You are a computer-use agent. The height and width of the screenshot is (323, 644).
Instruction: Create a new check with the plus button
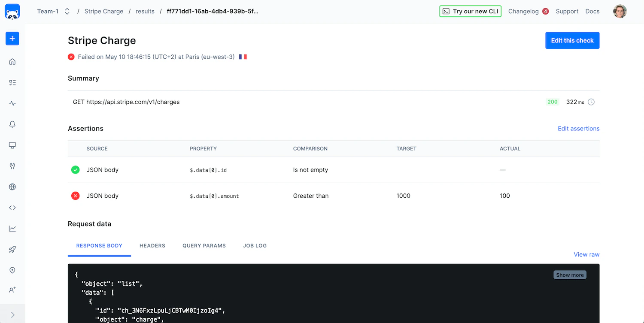pyautogui.click(x=12, y=39)
